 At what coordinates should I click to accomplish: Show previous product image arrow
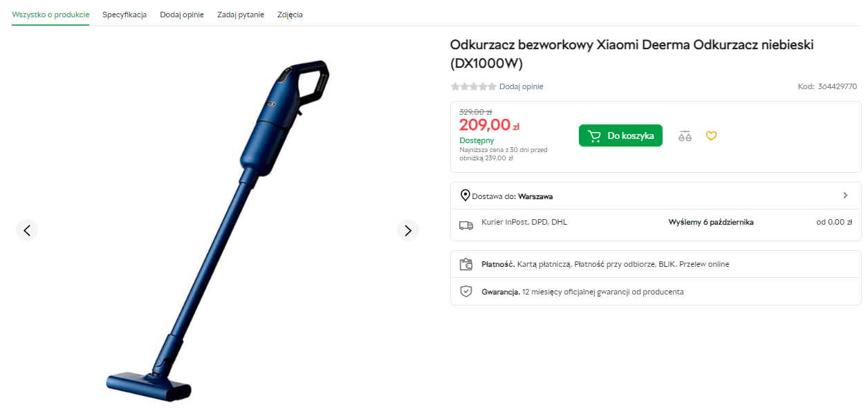pyautogui.click(x=27, y=230)
